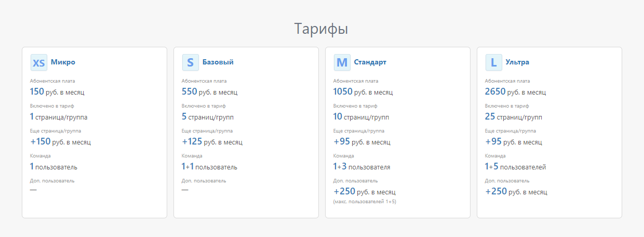644x237 pixels.
Task: Open the Микро plan title link
Action: click(63, 62)
